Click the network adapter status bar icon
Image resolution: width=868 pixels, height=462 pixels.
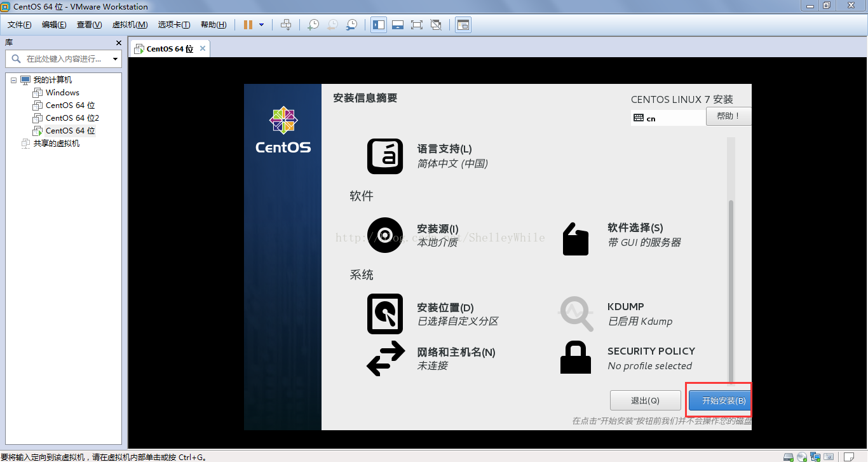click(815, 456)
